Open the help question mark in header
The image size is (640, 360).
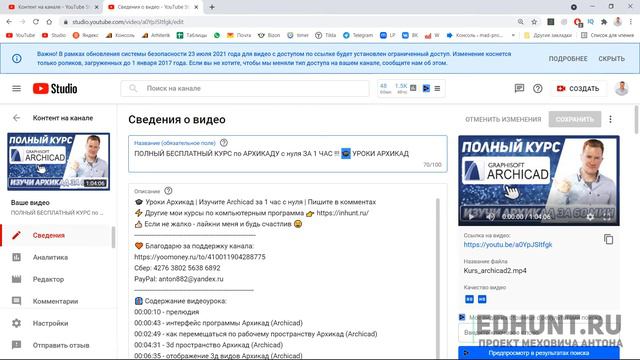(538, 89)
